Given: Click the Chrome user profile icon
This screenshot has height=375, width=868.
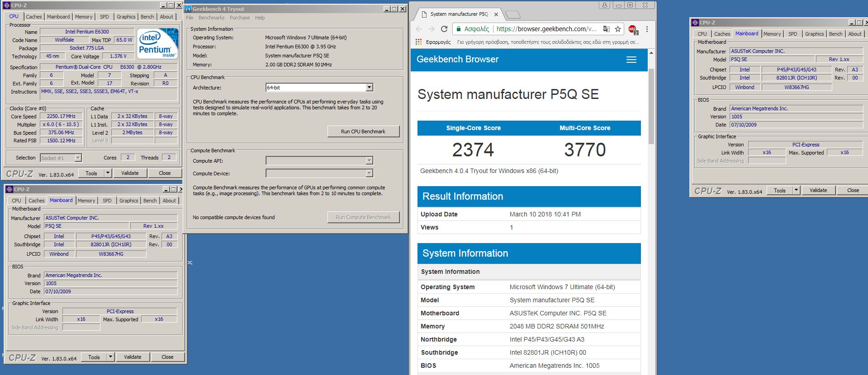Looking at the screenshot, I should pyautogui.click(x=604, y=5).
